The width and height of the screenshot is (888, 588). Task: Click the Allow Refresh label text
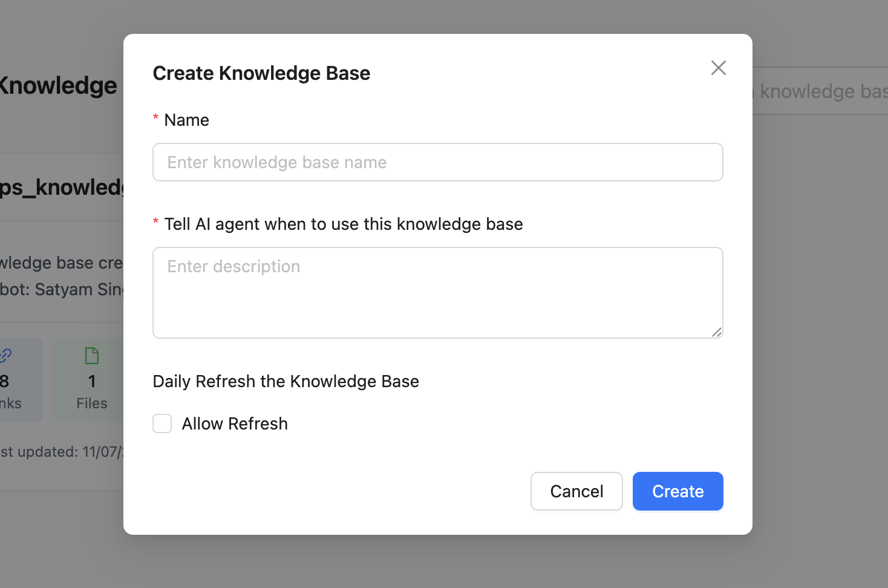(x=235, y=423)
